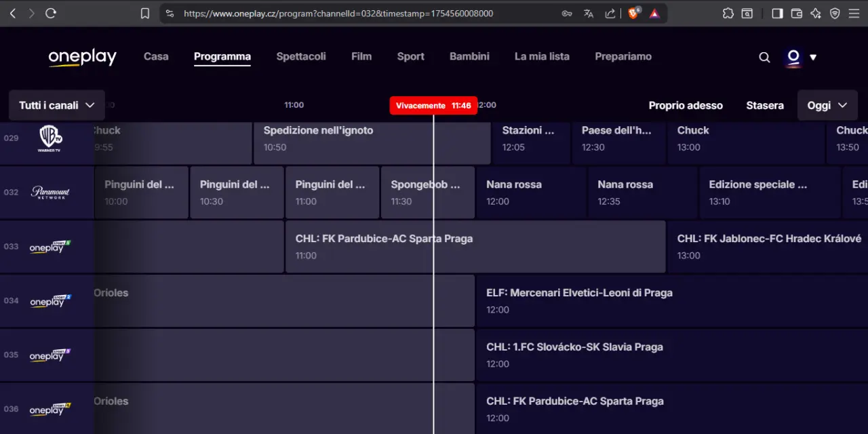The height and width of the screenshot is (434, 868).
Task: Open the Film section
Action: click(x=361, y=56)
